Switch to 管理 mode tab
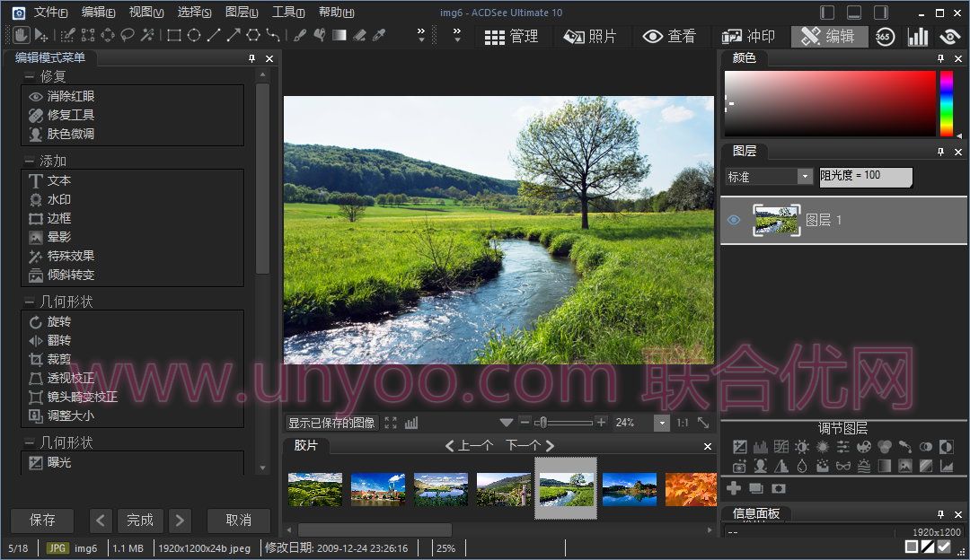970x560 pixels. (511, 37)
